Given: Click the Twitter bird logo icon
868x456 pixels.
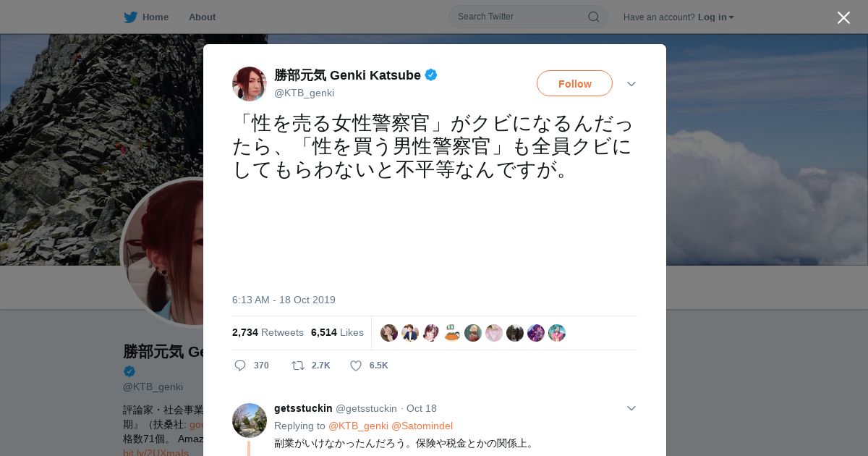Looking at the screenshot, I should point(130,17).
